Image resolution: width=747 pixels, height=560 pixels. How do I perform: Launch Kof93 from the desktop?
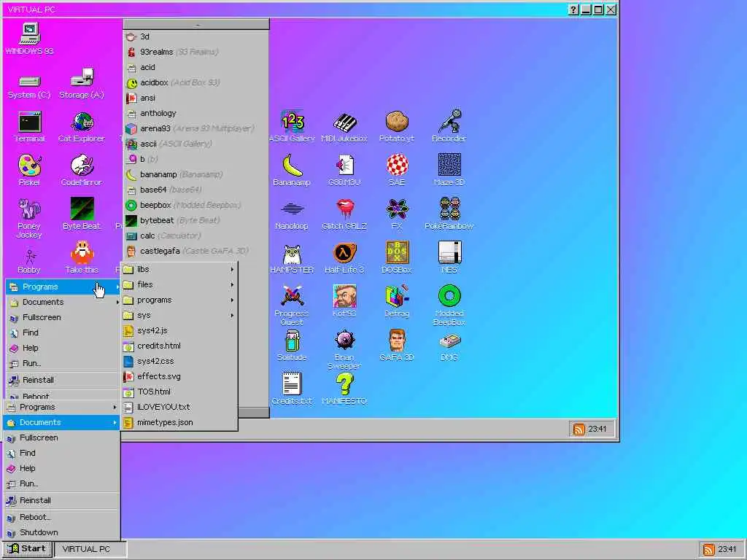(x=344, y=301)
